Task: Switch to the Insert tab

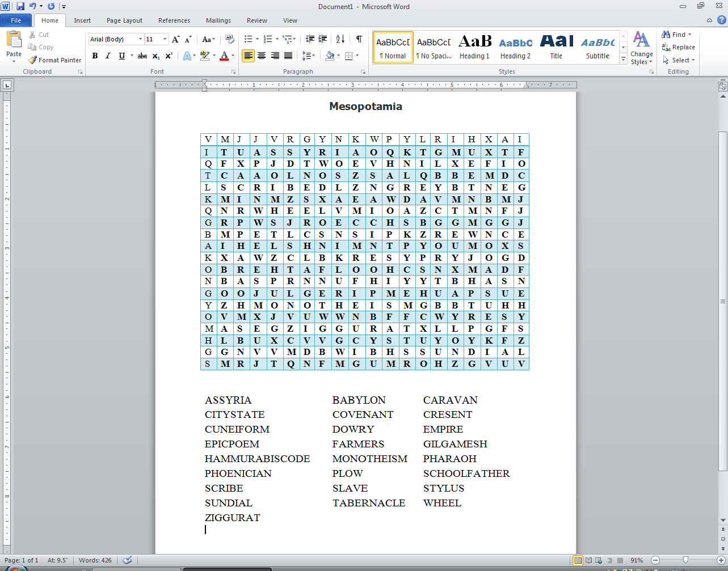Action: 82,20
